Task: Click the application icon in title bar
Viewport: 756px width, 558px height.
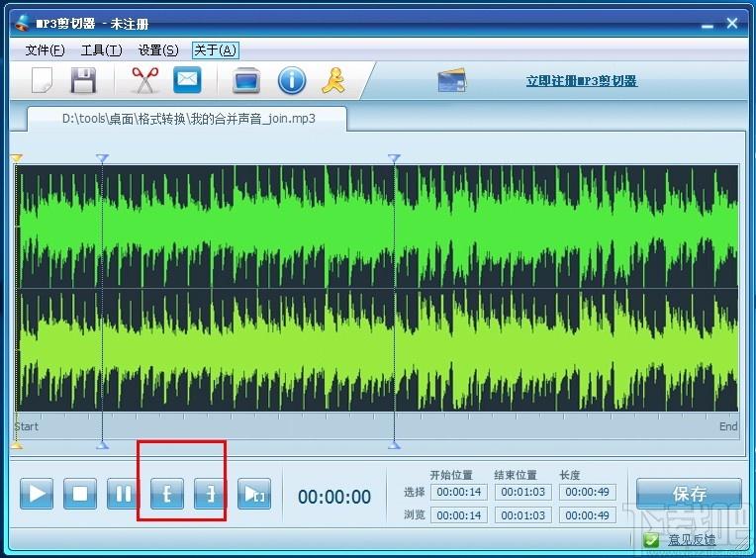Action: click(x=22, y=22)
